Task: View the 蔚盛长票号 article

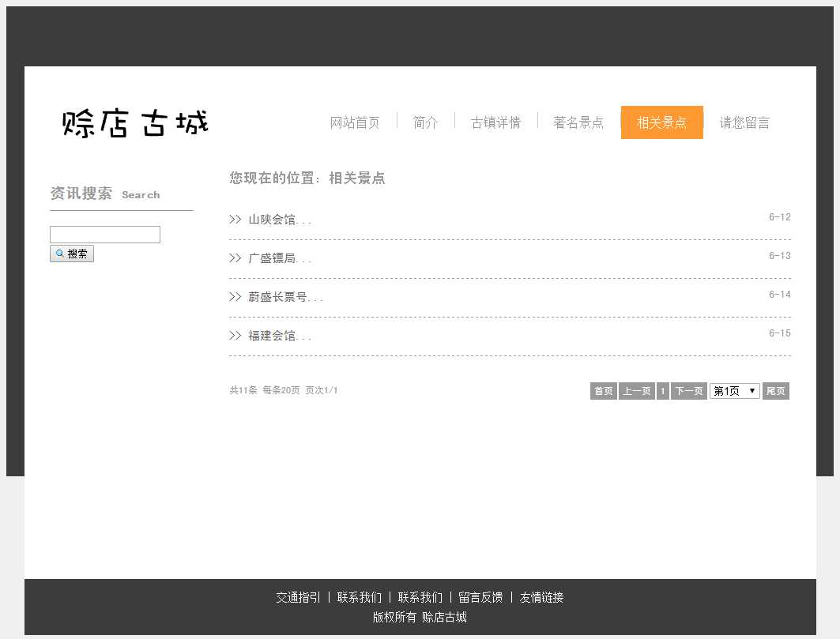Action: (284, 297)
